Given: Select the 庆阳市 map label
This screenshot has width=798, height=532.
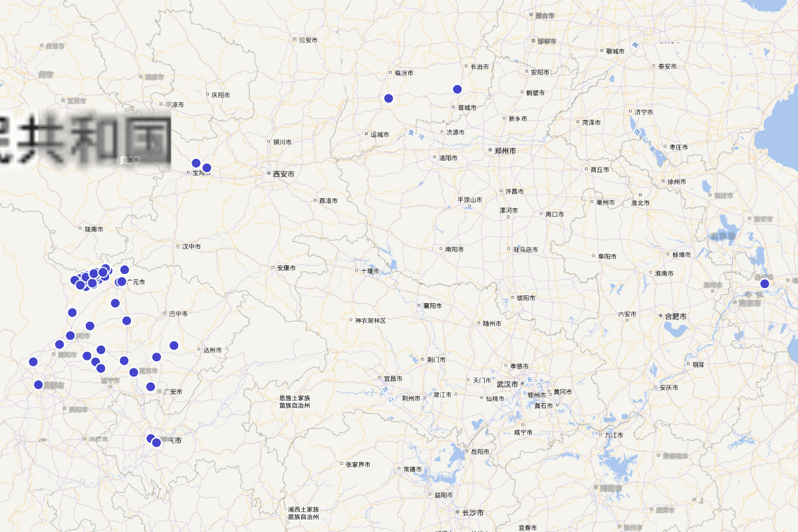Looking at the screenshot, I should pos(221,95).
